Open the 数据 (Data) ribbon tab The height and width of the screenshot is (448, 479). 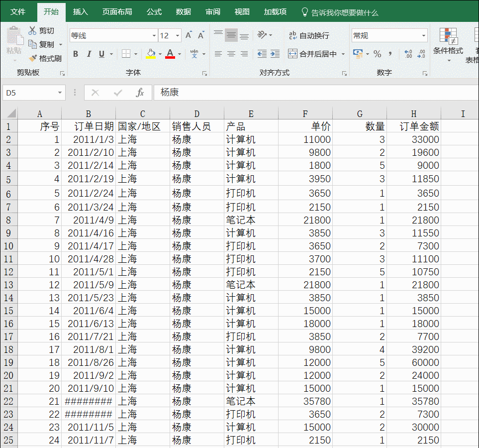(183, 12)
